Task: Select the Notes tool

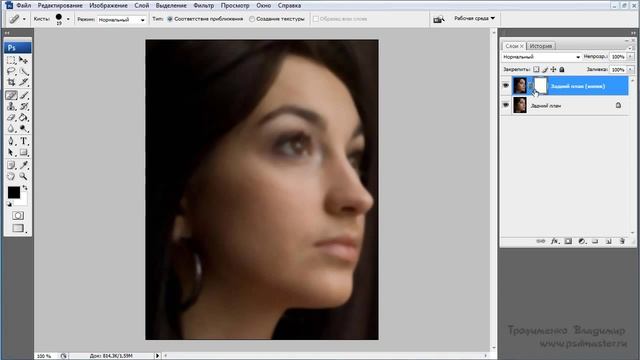Action: point(11,165)
